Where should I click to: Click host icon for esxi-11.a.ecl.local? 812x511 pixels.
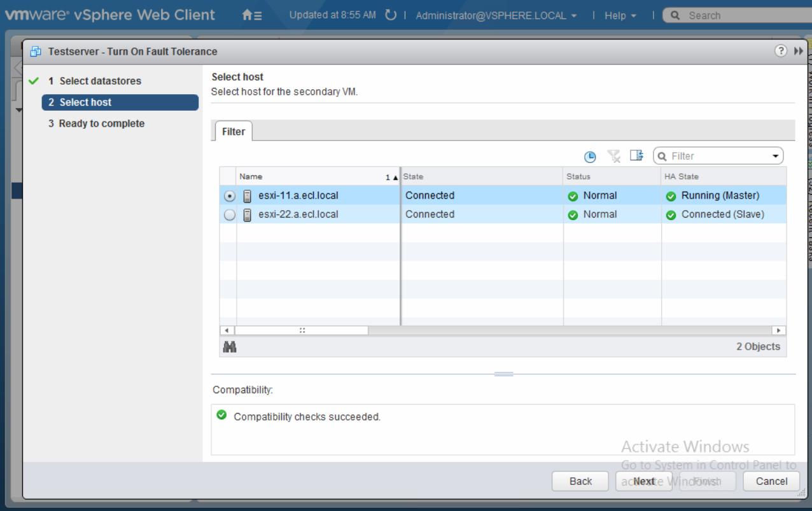tap(248, 196)
